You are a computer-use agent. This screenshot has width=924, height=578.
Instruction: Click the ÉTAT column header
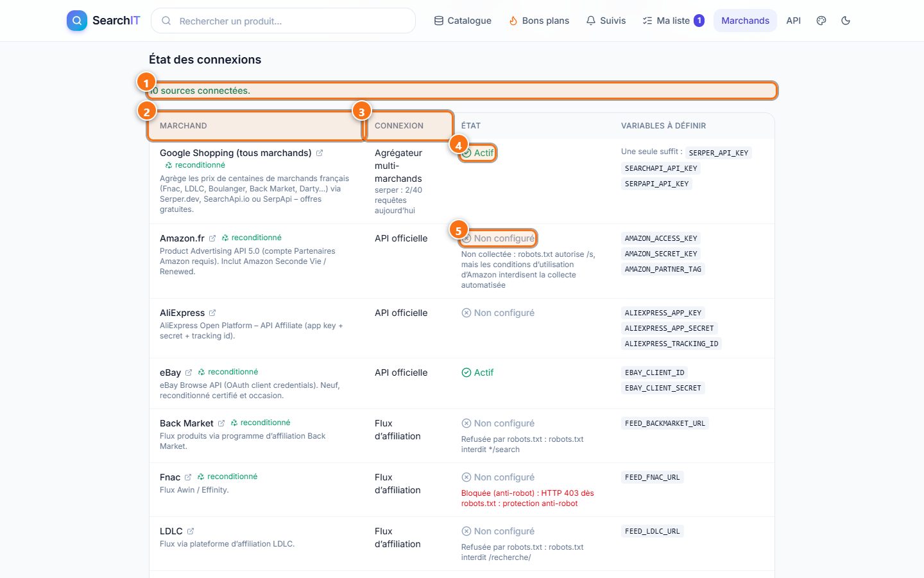(471, 126)
